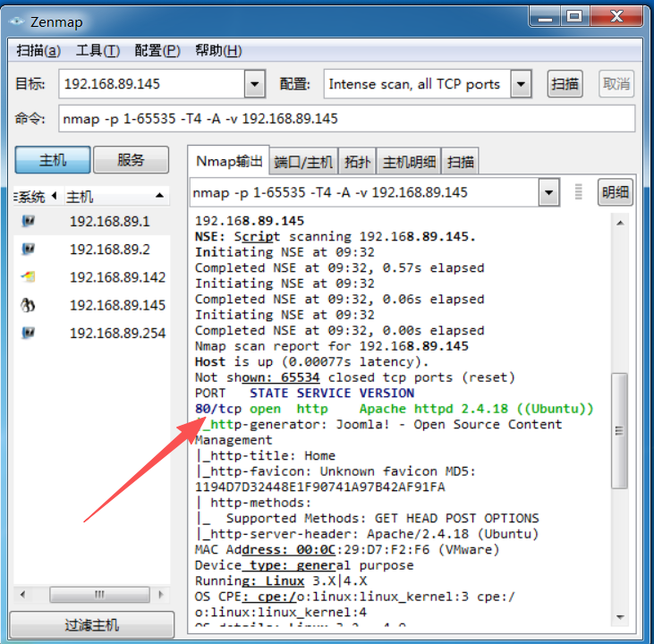
Task: Click output vertical scrollbar thumb
Action: [619, 430]
